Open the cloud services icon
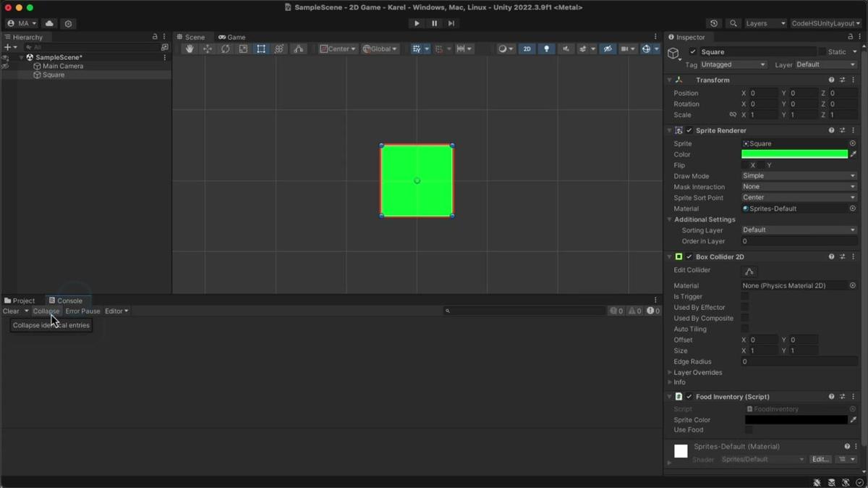 point(49,23)
